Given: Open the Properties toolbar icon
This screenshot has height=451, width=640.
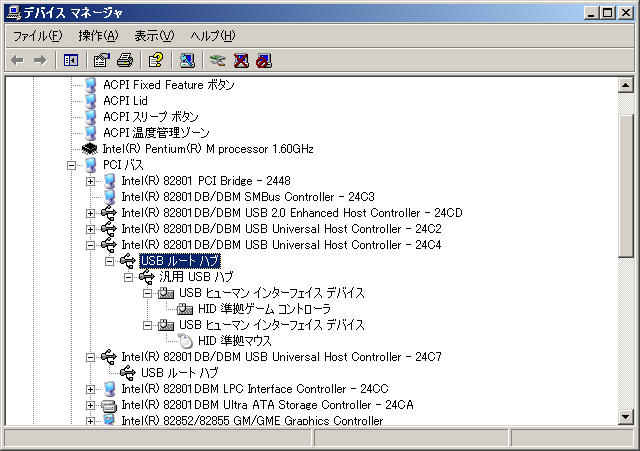Looking at the screenshot, I should click(102, 61).
